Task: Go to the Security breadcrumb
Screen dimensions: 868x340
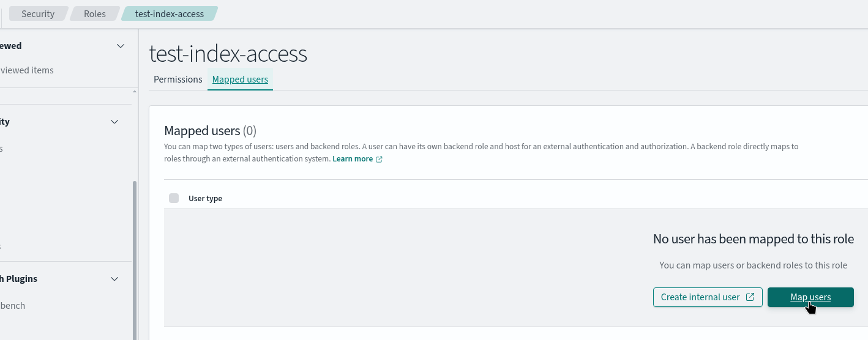Action: [38, 13]
